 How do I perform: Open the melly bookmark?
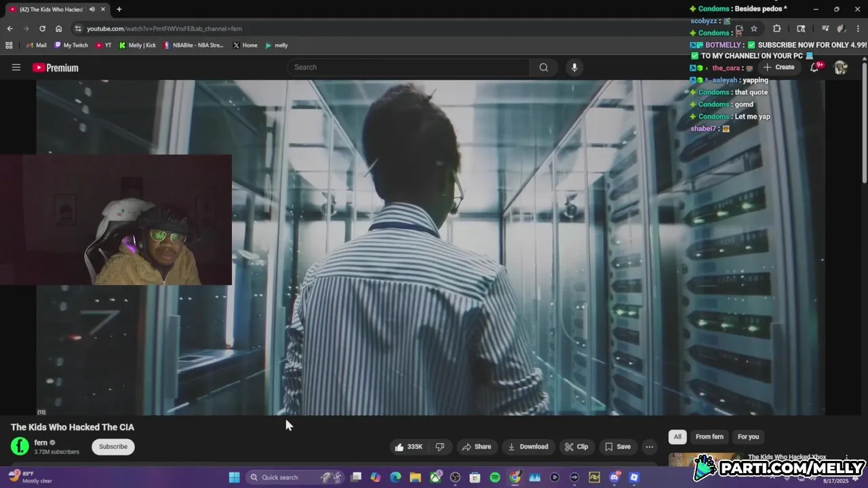click(277, 45)
